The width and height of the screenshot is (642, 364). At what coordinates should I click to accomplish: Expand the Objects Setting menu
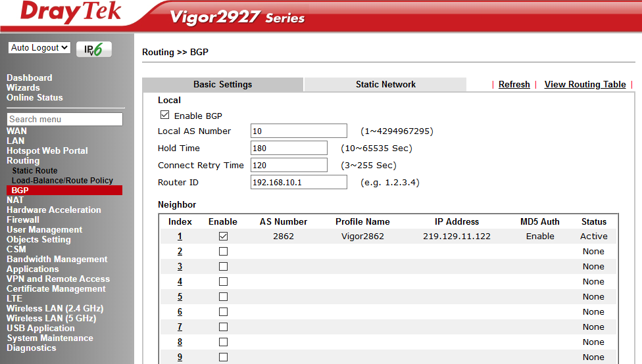click(x=39, y=239)
